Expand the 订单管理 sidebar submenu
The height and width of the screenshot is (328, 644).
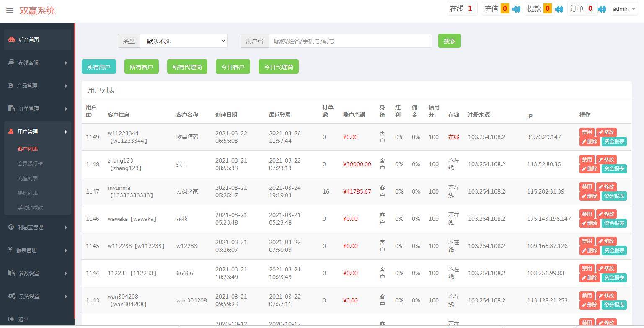(x=28, y=108)
